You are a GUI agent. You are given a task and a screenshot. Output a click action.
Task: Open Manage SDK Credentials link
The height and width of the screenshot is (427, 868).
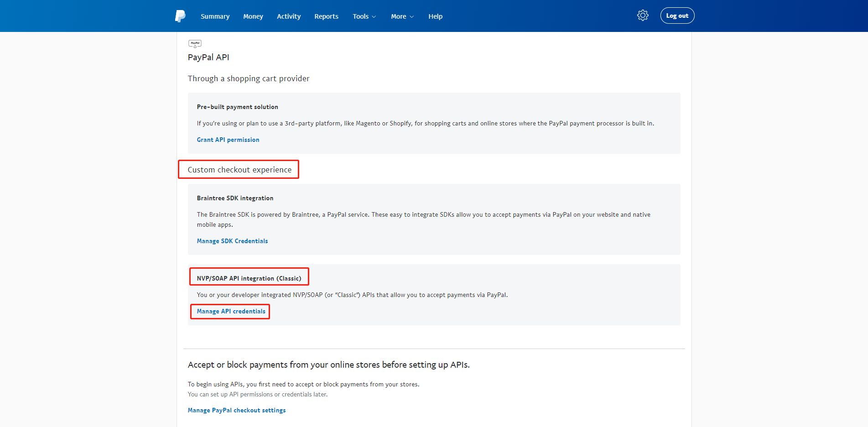tap(232, 241)
